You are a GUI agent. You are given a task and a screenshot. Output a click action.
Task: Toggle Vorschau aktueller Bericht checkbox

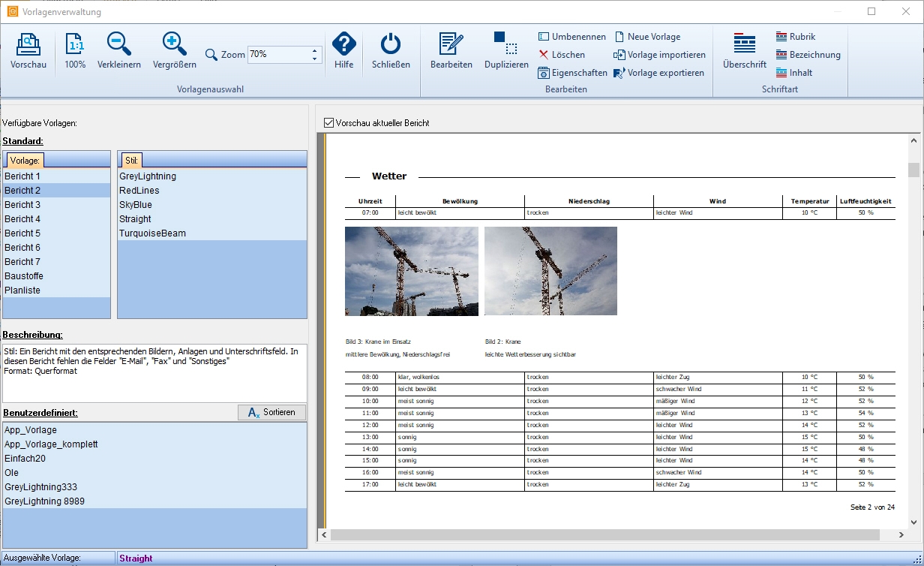(328, 123)
